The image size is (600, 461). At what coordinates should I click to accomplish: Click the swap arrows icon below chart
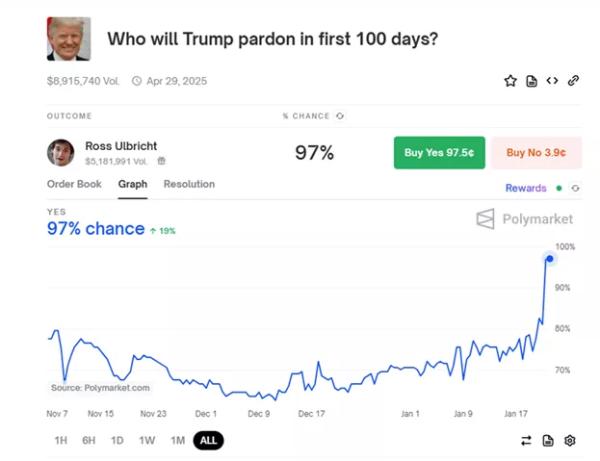(x=527, y=440)
